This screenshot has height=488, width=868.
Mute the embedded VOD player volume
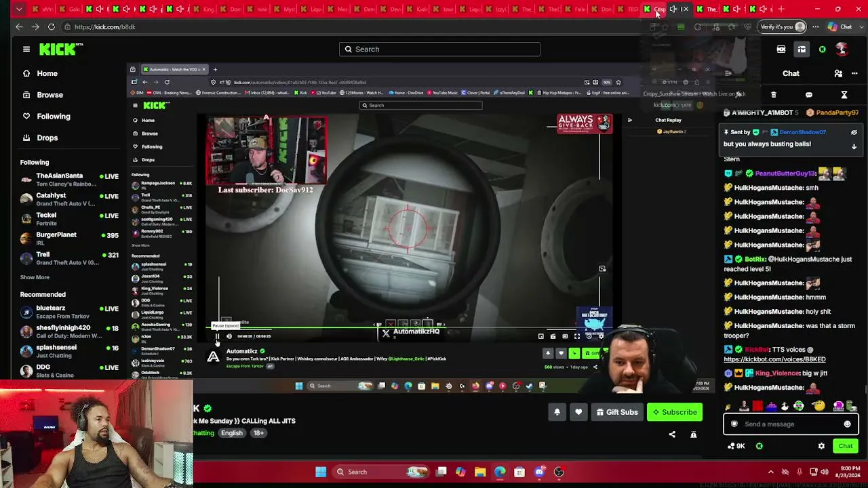(229, 336)
